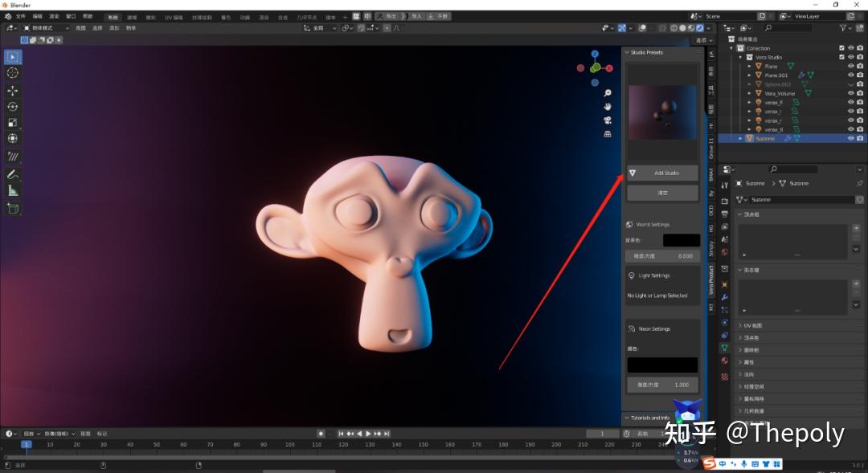Click the add vertex group plus button
868x473 pixels.
[856, 228]
